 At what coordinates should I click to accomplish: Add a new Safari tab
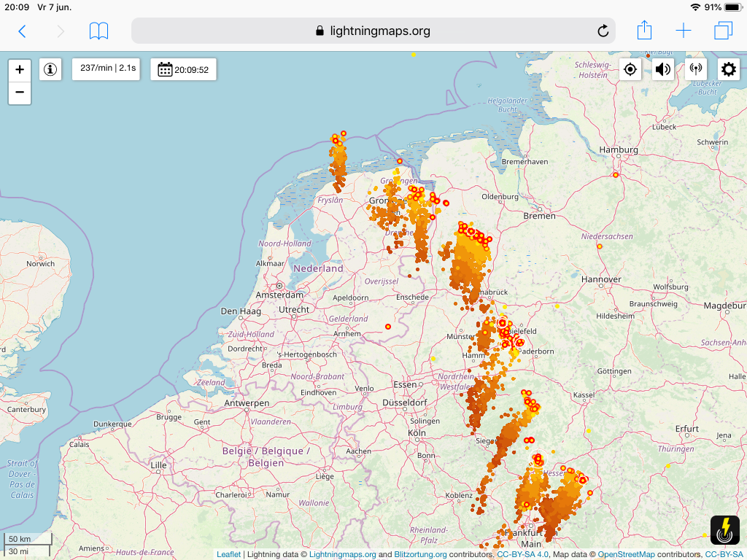(x=683, y=31)
